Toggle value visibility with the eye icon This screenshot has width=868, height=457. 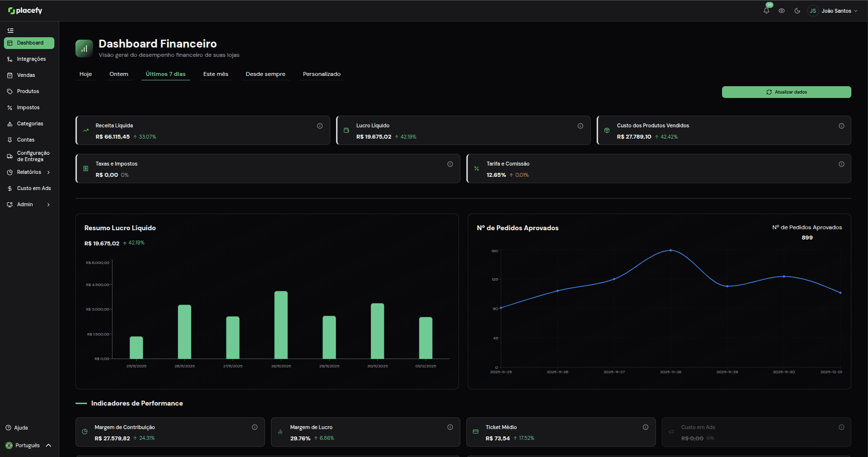coord(781,10)
